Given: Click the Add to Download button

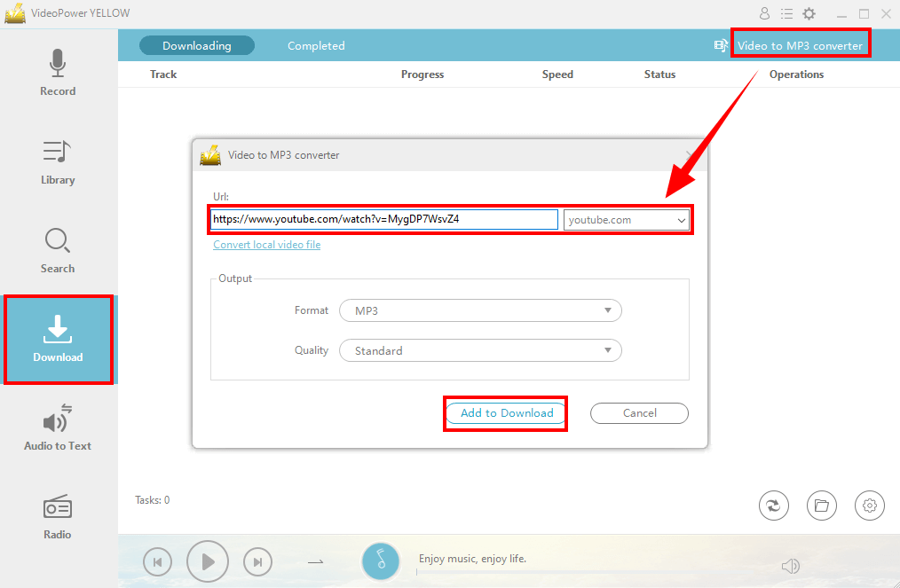Looking at the screenshot, I should (507, 413).
